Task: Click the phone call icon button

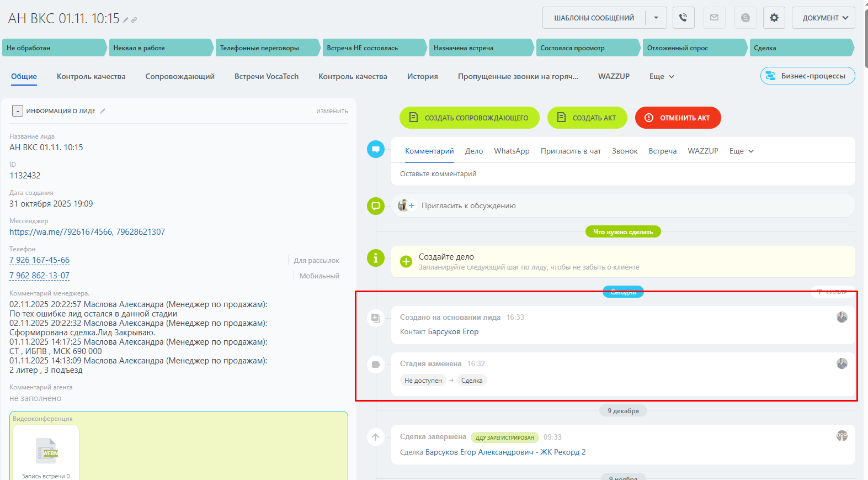Action: tap(683, 18)
